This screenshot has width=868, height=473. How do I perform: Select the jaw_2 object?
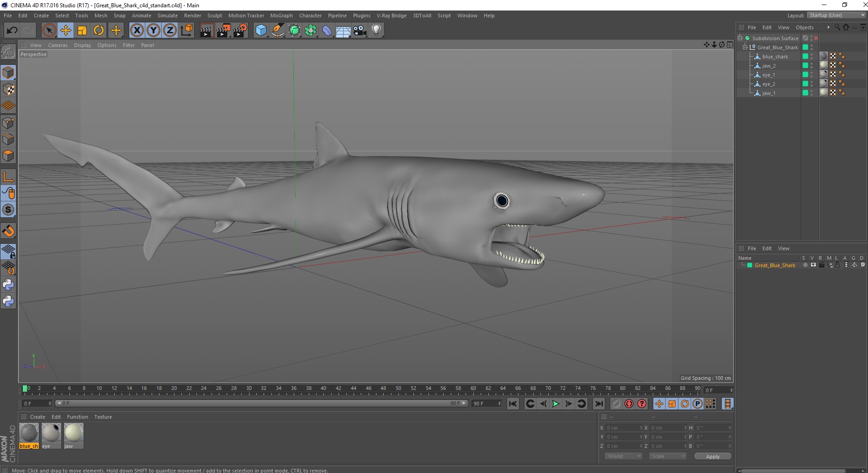point(769,66)
